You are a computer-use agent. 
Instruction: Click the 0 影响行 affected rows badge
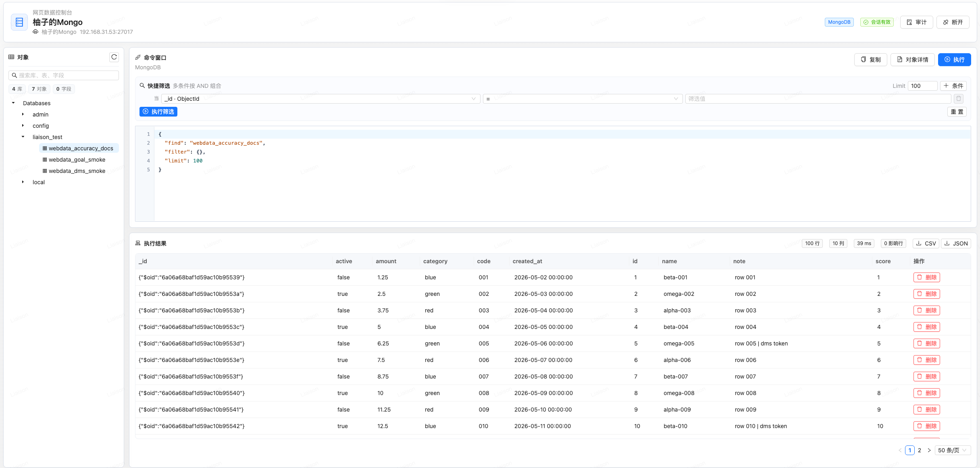pos(893,243)
